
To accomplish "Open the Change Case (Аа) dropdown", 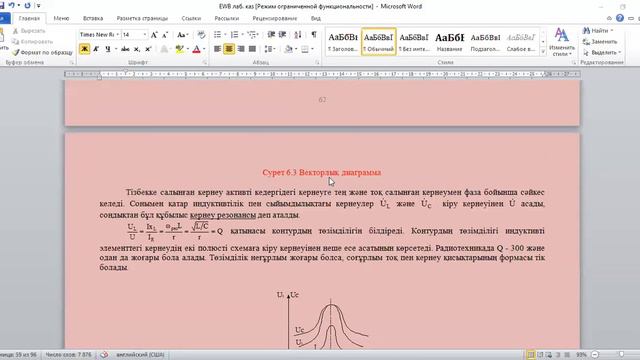I will click(x=182, y=35).
